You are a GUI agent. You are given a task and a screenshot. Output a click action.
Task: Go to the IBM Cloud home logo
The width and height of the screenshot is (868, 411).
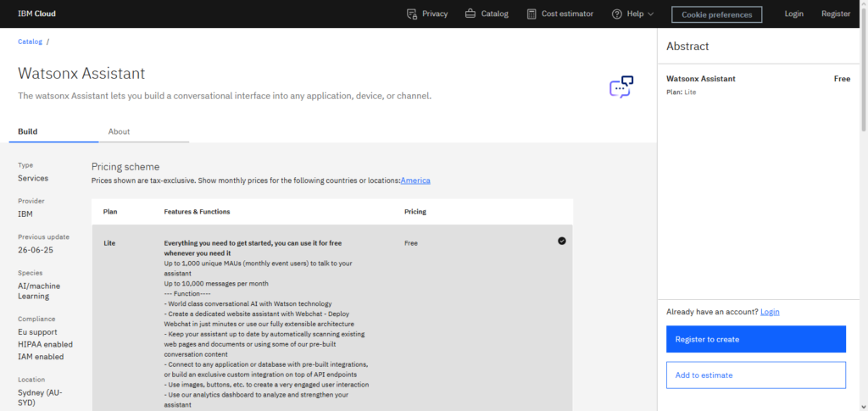36,14
